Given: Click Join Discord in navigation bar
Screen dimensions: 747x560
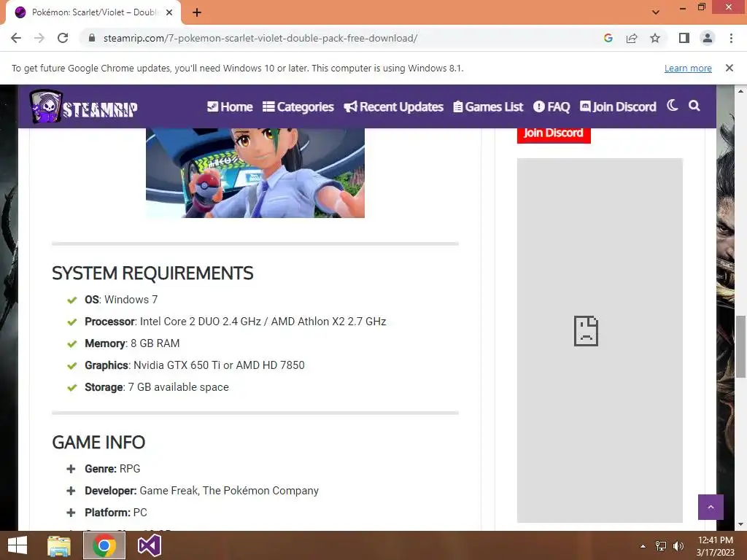Looking at the screenshot, I should (618, 106).
